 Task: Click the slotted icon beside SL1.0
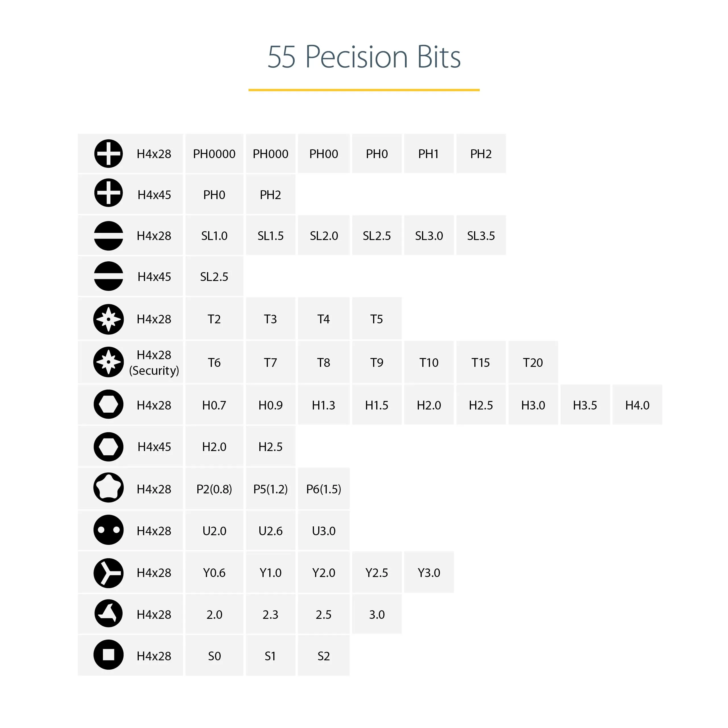[109, 235]
